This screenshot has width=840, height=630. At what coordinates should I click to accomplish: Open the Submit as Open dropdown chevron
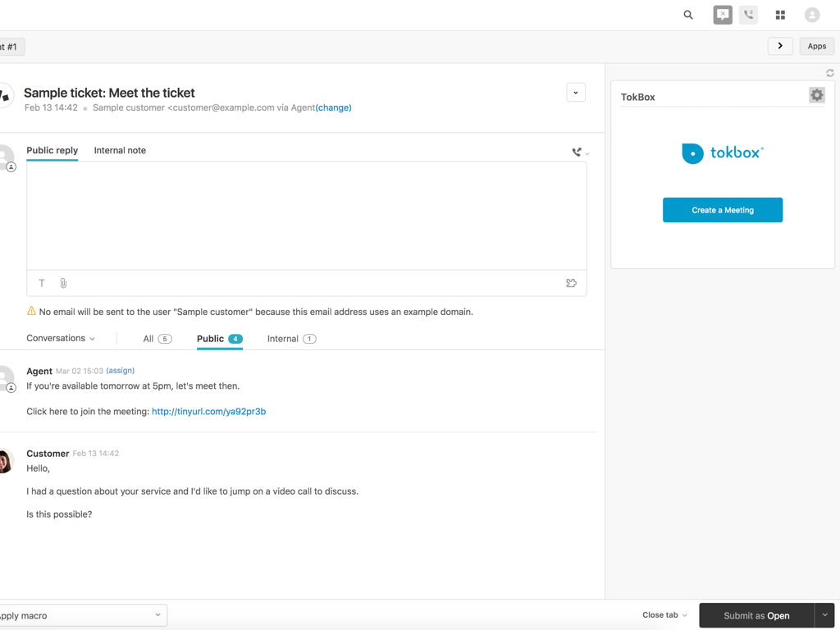click(824, 615)
